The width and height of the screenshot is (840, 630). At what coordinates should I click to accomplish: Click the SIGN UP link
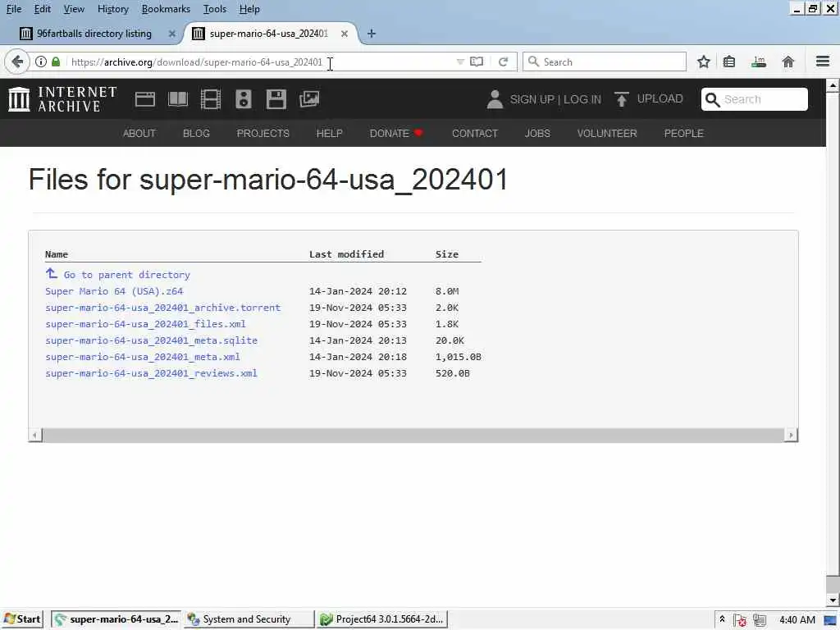pyautogui.click(x=532, y=99)
